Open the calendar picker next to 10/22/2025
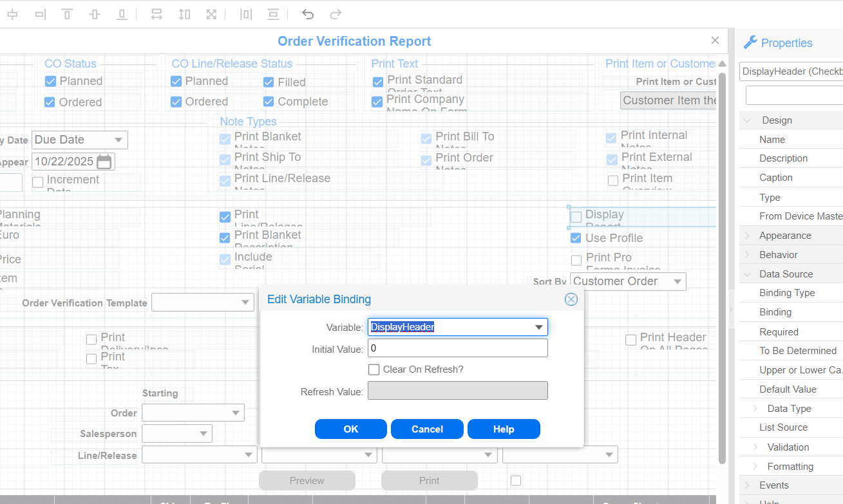 (x=104, y=162)
